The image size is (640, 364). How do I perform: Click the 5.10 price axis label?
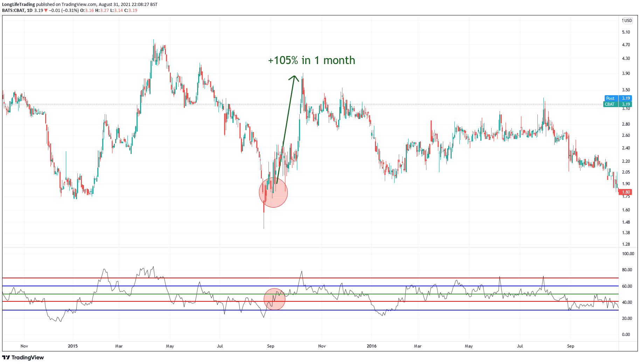tap(626, 32)
